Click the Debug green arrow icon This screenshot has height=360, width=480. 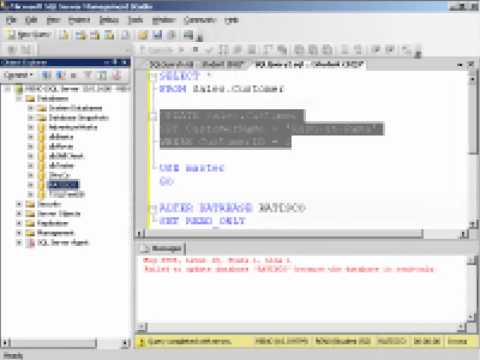(182, 50)
